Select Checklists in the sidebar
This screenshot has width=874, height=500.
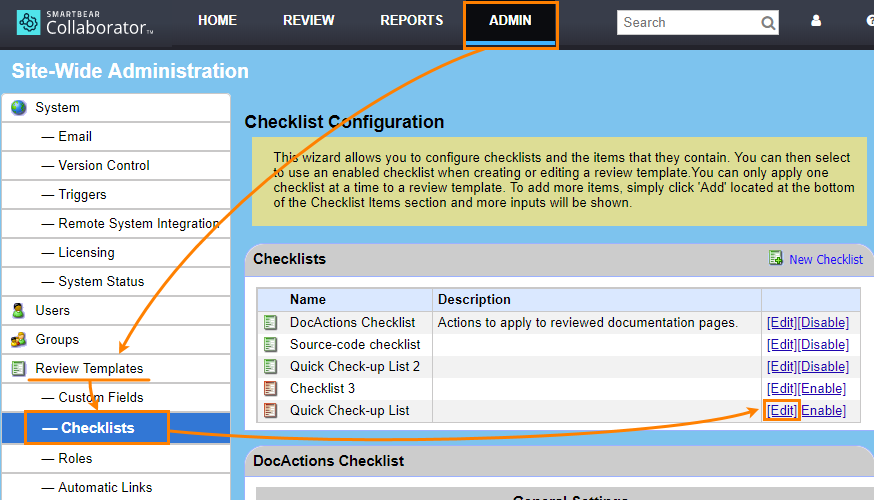pyautogui.click(x=116, y=428)
